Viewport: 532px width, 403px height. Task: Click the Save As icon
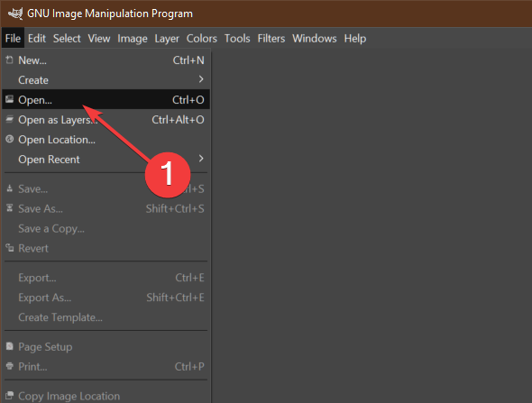click(10, 208)
